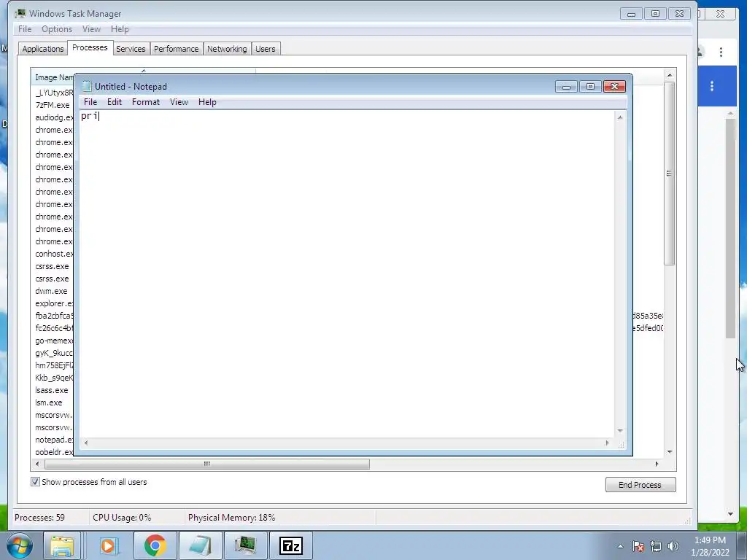
Task: Click Notepad vertical scrollbar up arrow
Action: [620, 117]
